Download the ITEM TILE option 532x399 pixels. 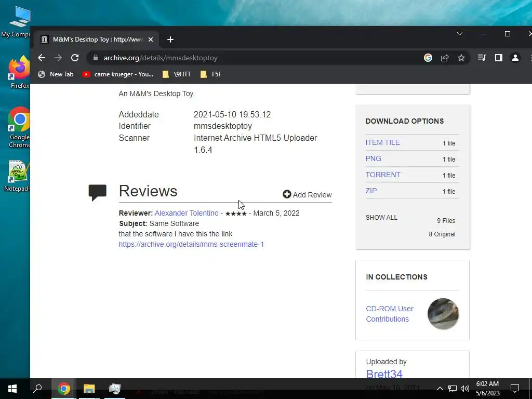click(x=382, y=142)
